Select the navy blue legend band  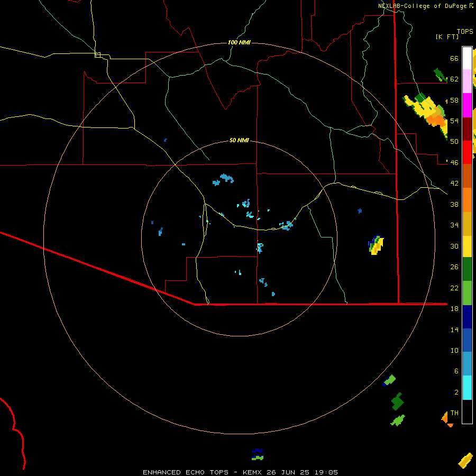tap(467, 317)
